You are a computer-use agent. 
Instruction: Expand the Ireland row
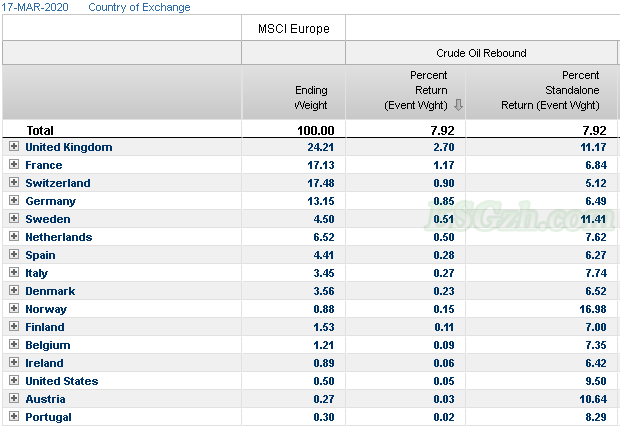(14, 362)
